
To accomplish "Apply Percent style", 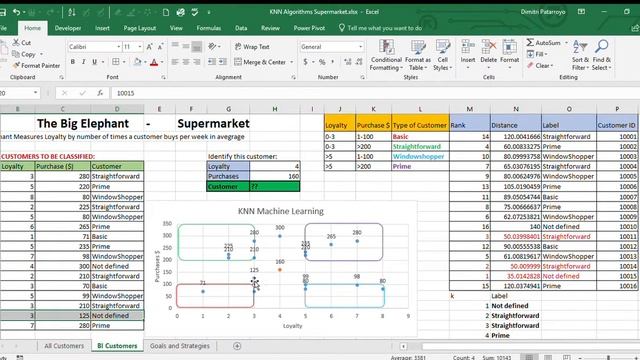I will pyautogui.click(x=322, y=62).
